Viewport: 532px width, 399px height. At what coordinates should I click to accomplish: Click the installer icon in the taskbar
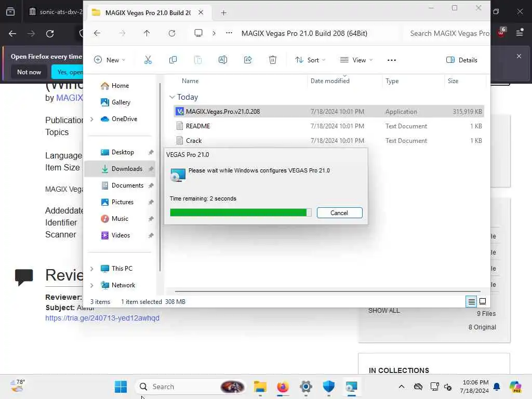[352, 387]
